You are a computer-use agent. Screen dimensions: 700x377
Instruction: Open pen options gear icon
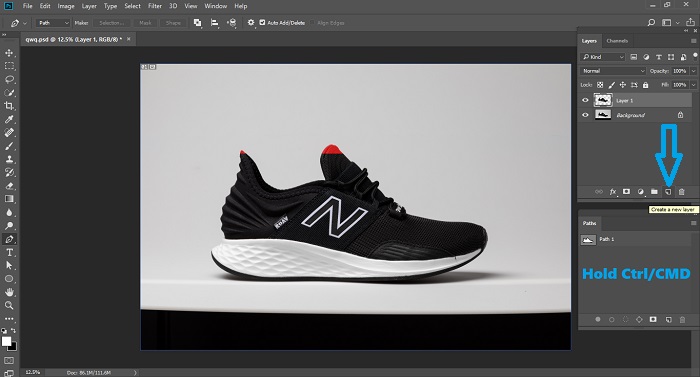pyautogui.click(x=251, y=22)
